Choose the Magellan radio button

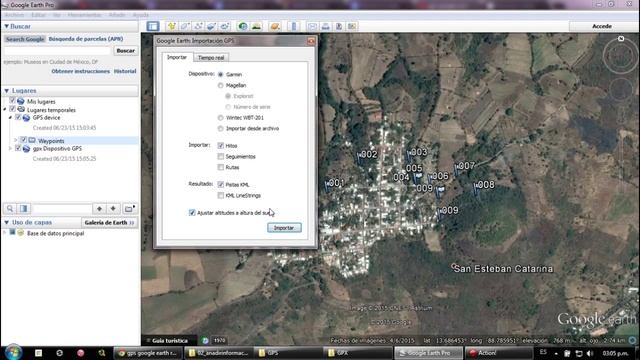pyautogui.click(x=220, y=85)
